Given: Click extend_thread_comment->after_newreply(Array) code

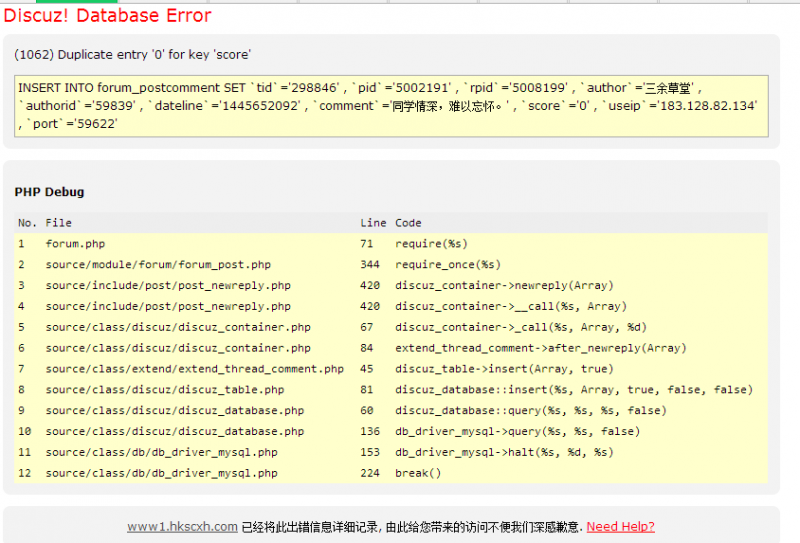Looking at the screenshot, I should pyautogui.click(x=541, y=348).
